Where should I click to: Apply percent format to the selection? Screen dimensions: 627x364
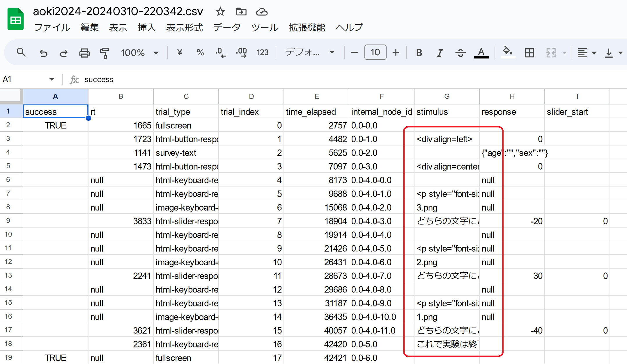200,53
